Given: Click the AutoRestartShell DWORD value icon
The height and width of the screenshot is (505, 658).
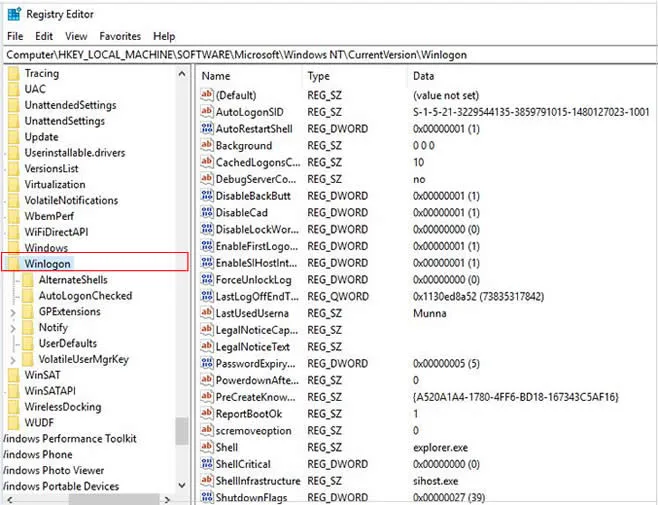Looking at the screenshot, I should coord(206,129).
